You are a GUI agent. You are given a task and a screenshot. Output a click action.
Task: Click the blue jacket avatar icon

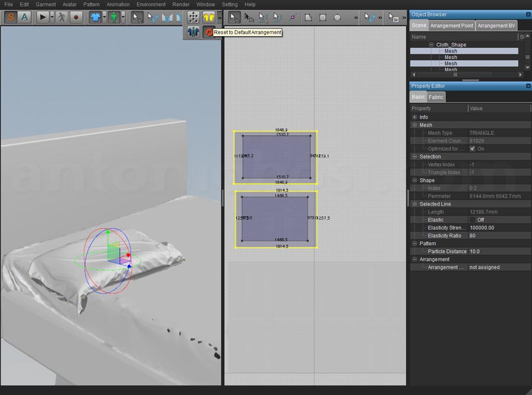click(193, 32)
